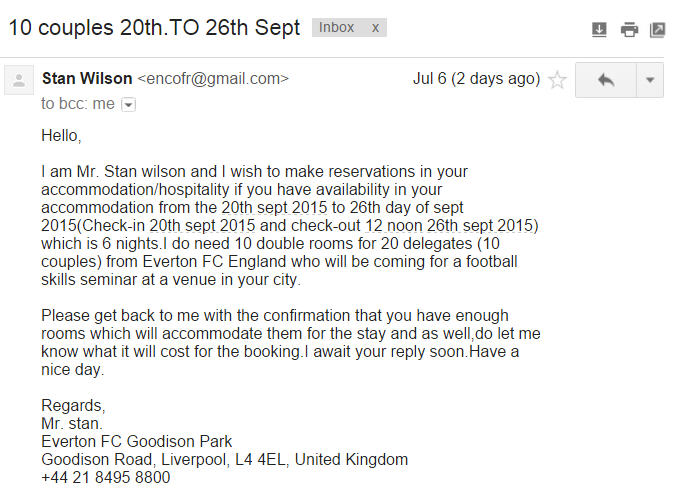Viewport: 676px width, 496px height.
Task: Click the encofr@gmail.com email address
Action: (x=213, y=78)
